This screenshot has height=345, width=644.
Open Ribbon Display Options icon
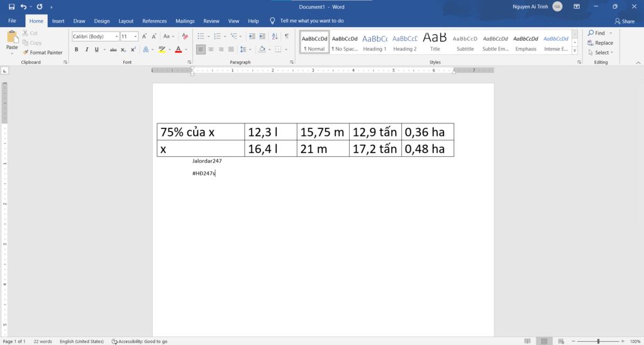point(577,7)
